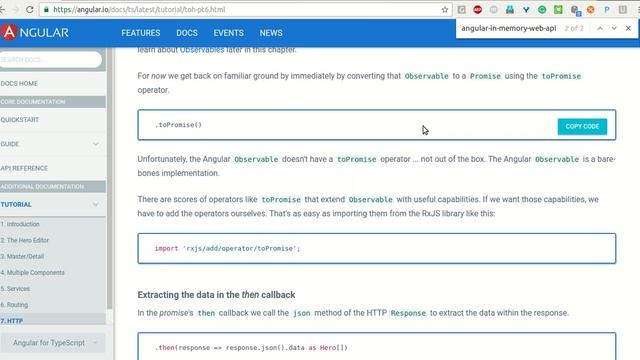This screenshot has height=360, width=640.
Task: Open tutorial chapter 7. HTTP
Action: click(x=12, y=321)
